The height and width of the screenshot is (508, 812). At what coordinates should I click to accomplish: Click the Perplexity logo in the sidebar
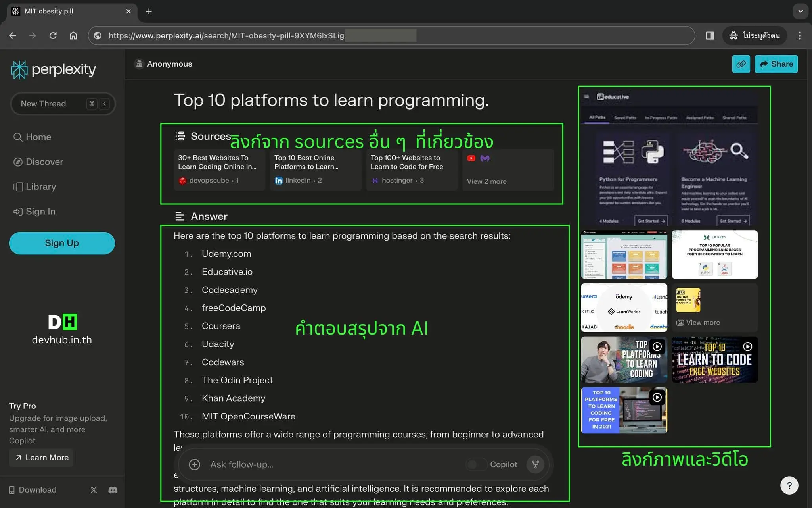click(53, 70)
